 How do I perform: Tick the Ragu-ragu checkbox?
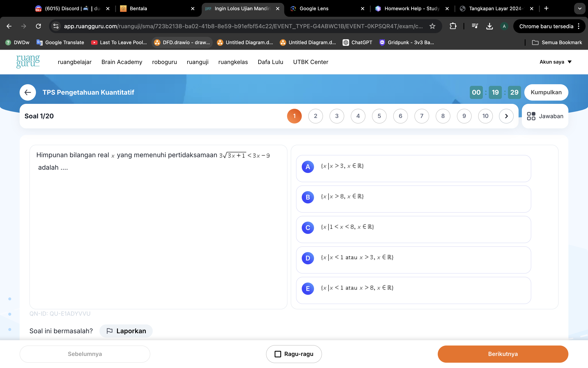278,354
